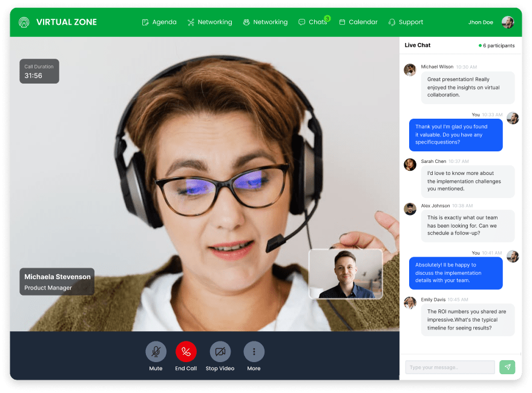End the current call
Viewport: 532px width, 393px height.
click(186, 351)
